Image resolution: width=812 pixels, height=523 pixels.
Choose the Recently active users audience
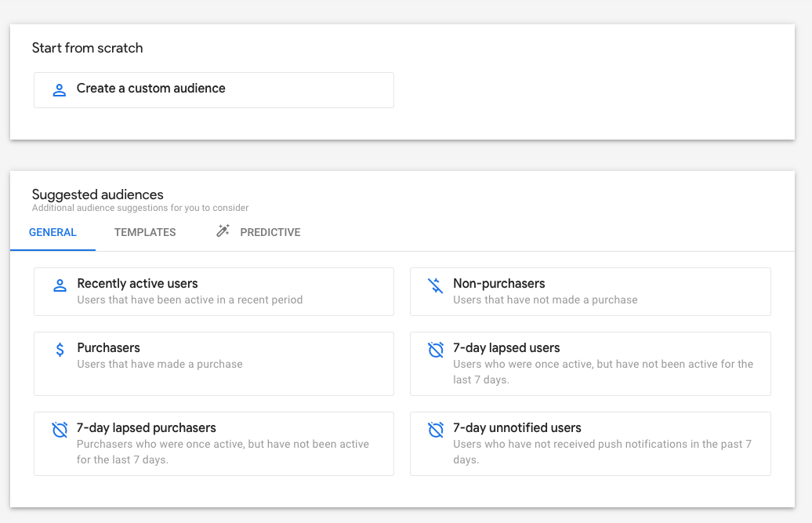point(213,290)
